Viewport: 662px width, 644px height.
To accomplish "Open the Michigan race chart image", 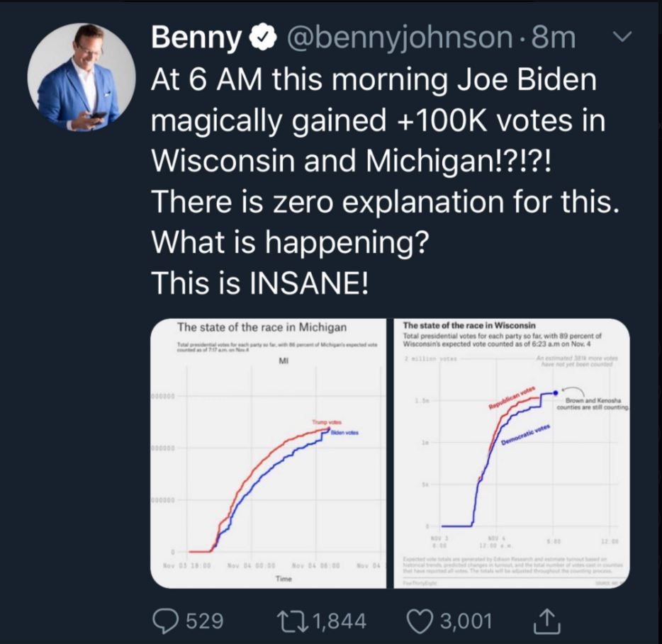I will 268,453.
